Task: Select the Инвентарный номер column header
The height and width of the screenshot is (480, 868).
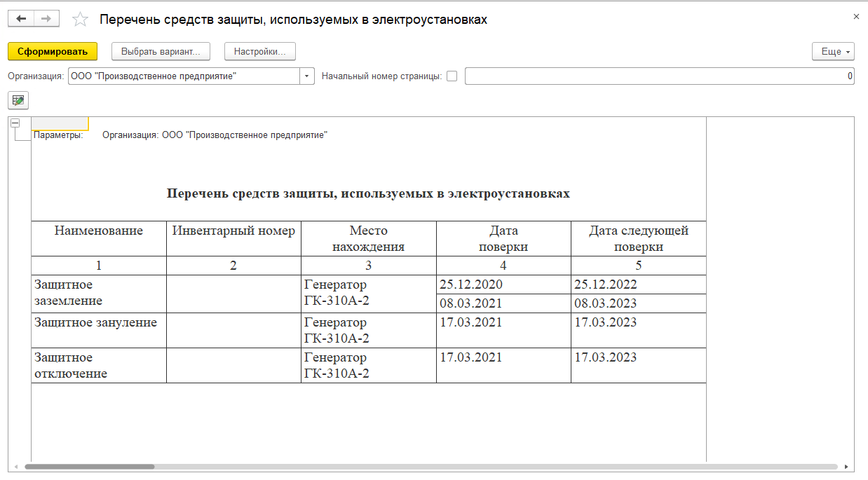Action: point(233,238)
